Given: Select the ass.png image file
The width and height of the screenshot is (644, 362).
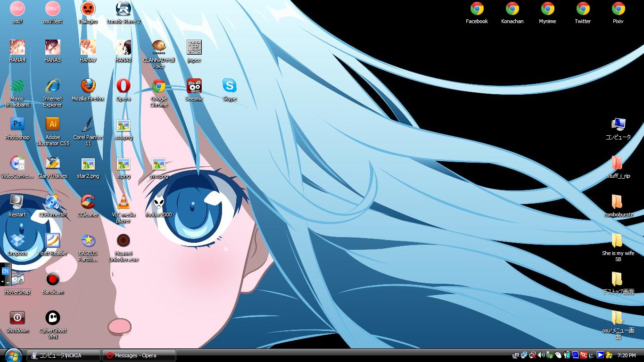Looking at the screenshot, I should click(x=124, y=129).
